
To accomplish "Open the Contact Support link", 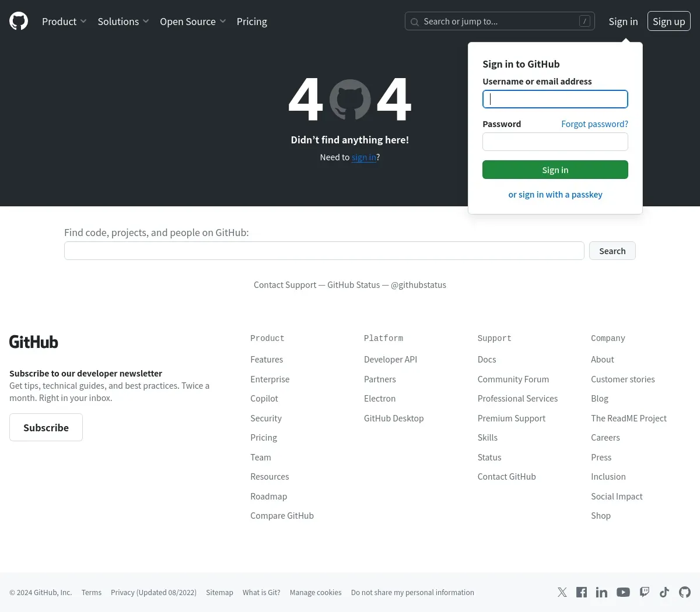I will (x=285, y=285).
